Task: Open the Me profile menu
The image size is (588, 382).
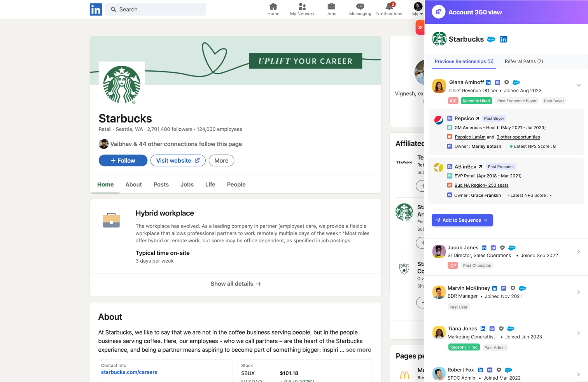Action: tap(418, 9)
